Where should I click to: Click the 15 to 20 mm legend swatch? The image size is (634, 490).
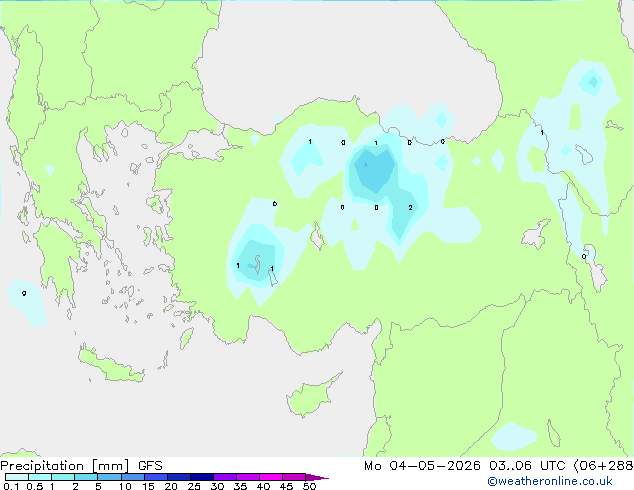point(156,477)
